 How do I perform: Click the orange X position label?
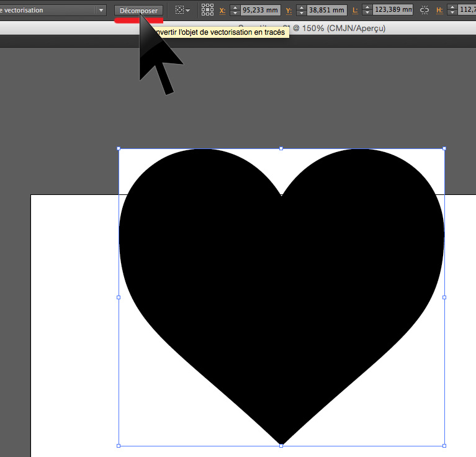(x=223, y=11)
